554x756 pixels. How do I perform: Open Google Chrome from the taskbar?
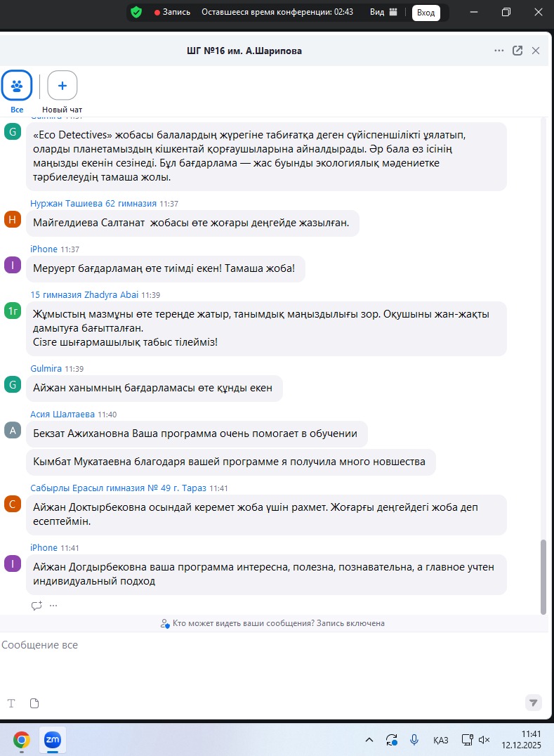(x=22, y=739)
